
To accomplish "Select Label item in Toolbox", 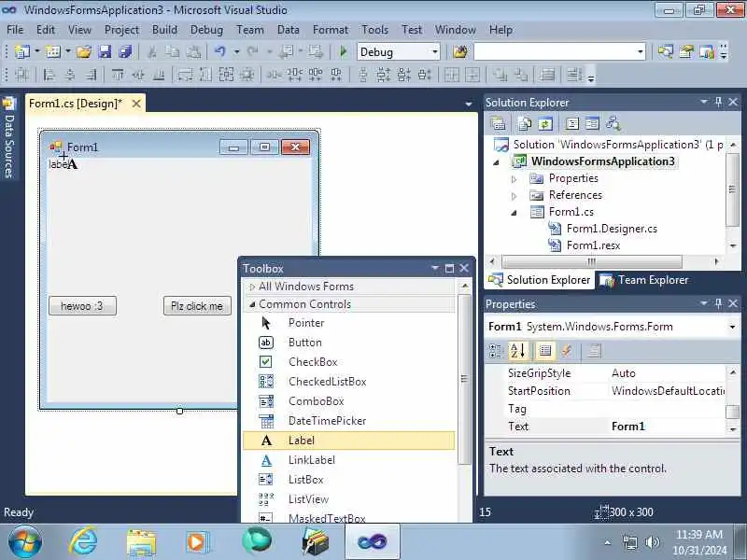I will tap(348, 441).
